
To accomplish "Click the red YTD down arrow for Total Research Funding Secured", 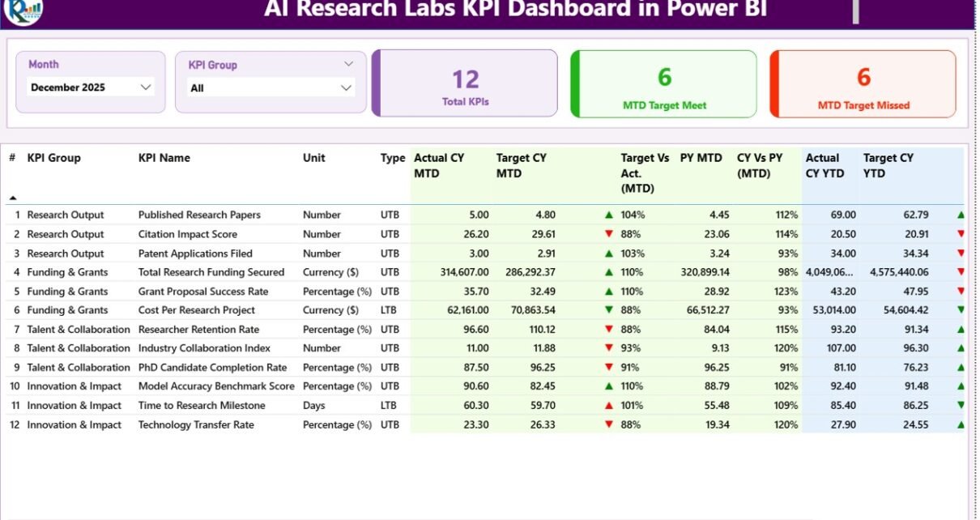I will click(x=961, y=273).
